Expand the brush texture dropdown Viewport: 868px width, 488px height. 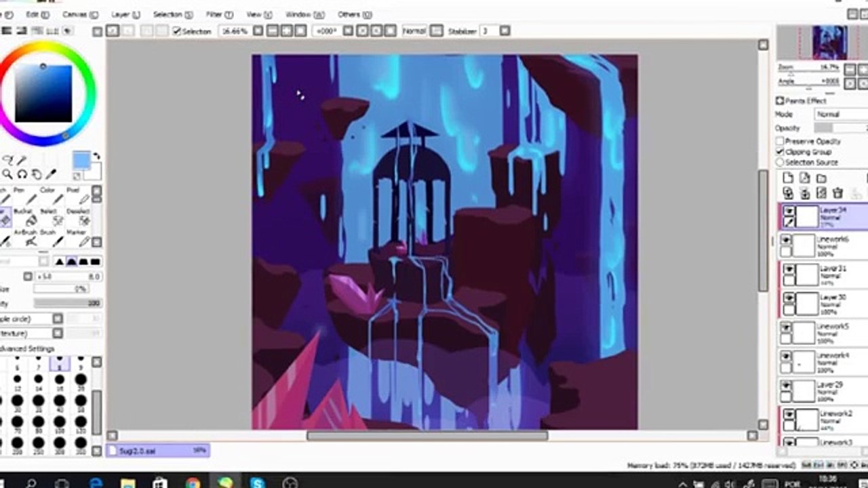(x=58, y=333)
